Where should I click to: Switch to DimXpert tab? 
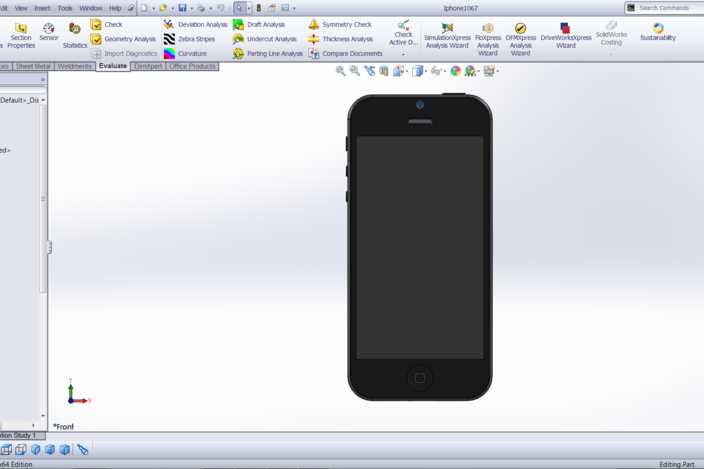(148, 66)
